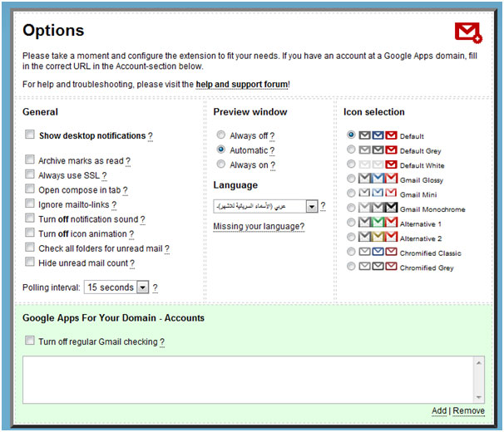Click help question mark beside Hide unread mail count

click(x=132, y=263)
